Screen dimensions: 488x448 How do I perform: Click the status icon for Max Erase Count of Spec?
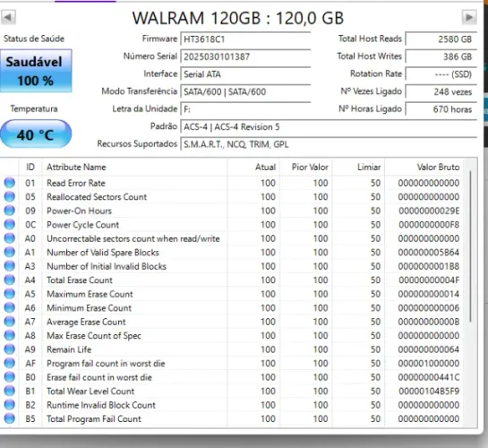[10, 335]
